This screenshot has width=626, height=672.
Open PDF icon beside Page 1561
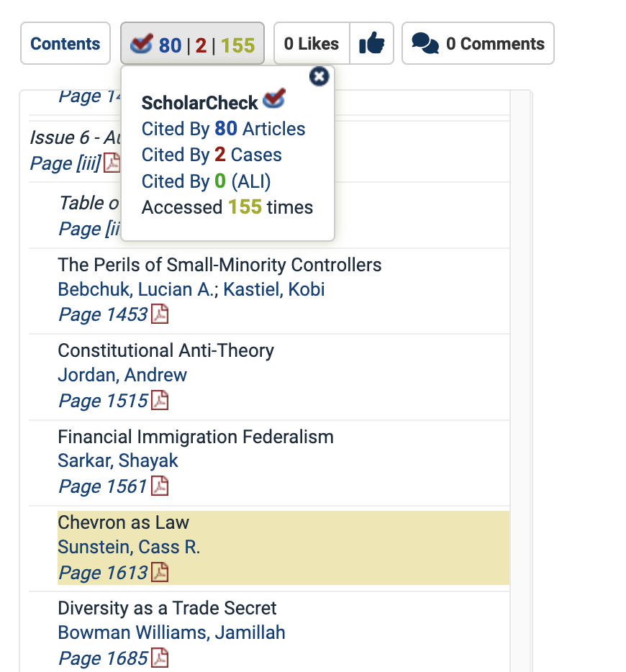coord(160,486)
